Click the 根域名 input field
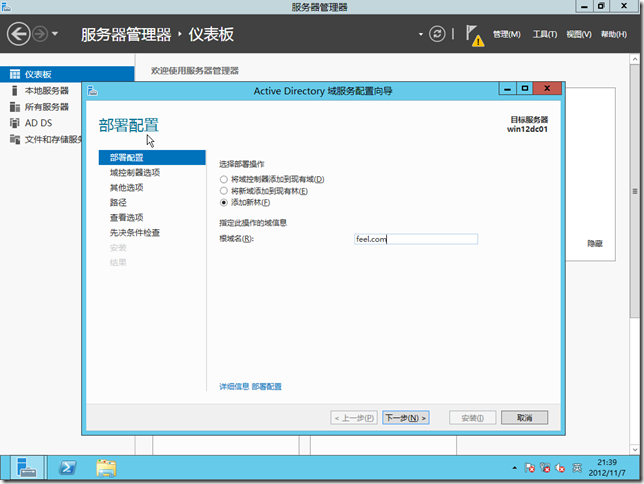Viewport: 644px width, 484px height. [x=416, y=239]
